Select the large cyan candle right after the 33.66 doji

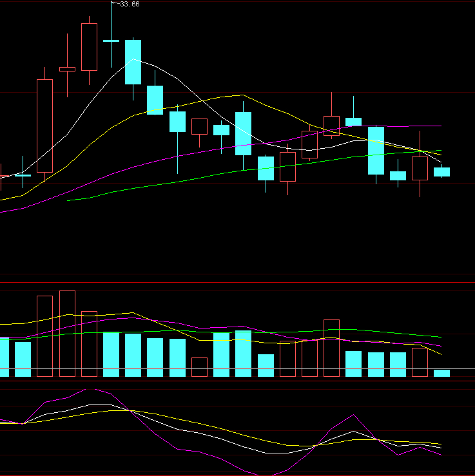133,62
